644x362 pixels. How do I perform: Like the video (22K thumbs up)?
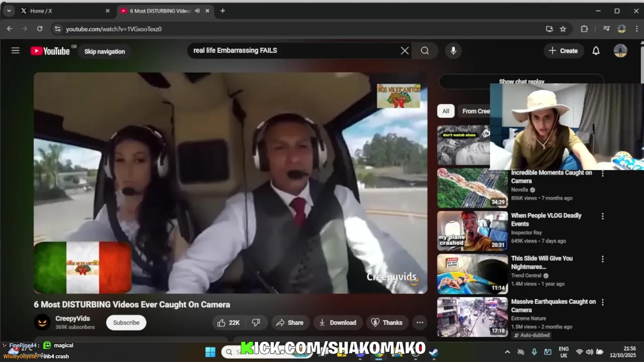click(x=228, y=323)
